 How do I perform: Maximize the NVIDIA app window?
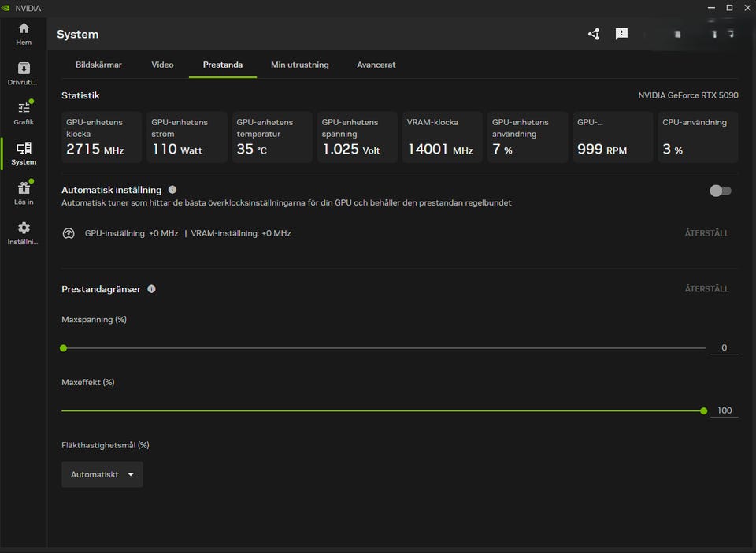(729, 8)
